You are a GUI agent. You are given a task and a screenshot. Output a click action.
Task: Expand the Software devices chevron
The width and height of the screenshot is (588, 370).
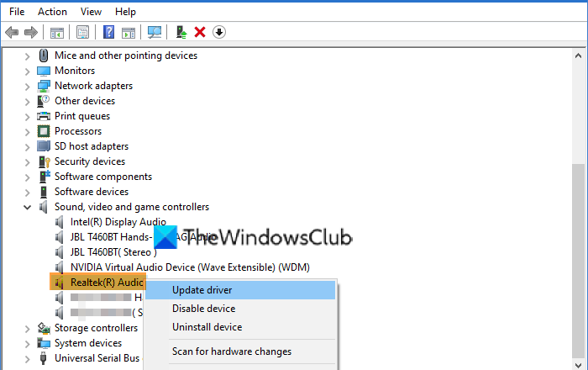pos(27,193)
